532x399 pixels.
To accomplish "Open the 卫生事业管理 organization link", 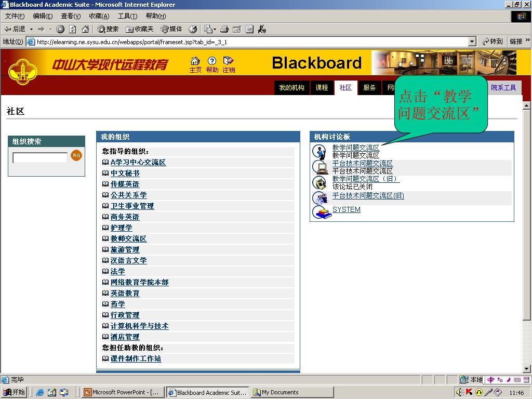I will point(132,206).
